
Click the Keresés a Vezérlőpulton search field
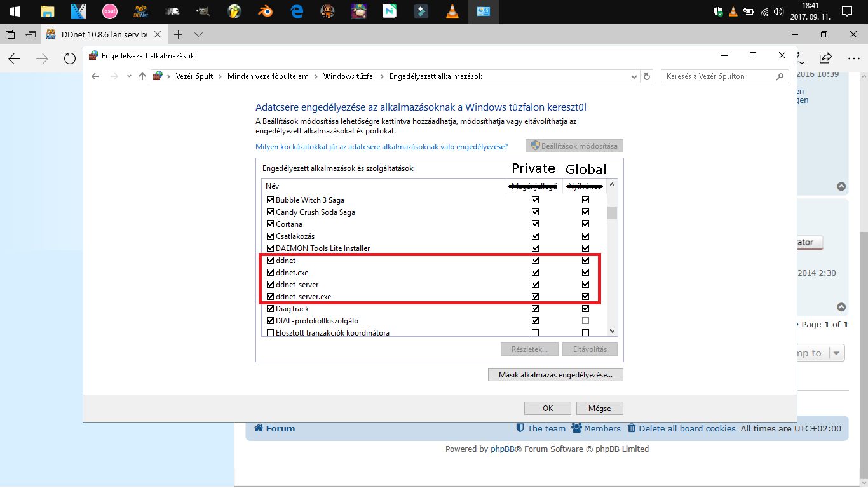718,76
